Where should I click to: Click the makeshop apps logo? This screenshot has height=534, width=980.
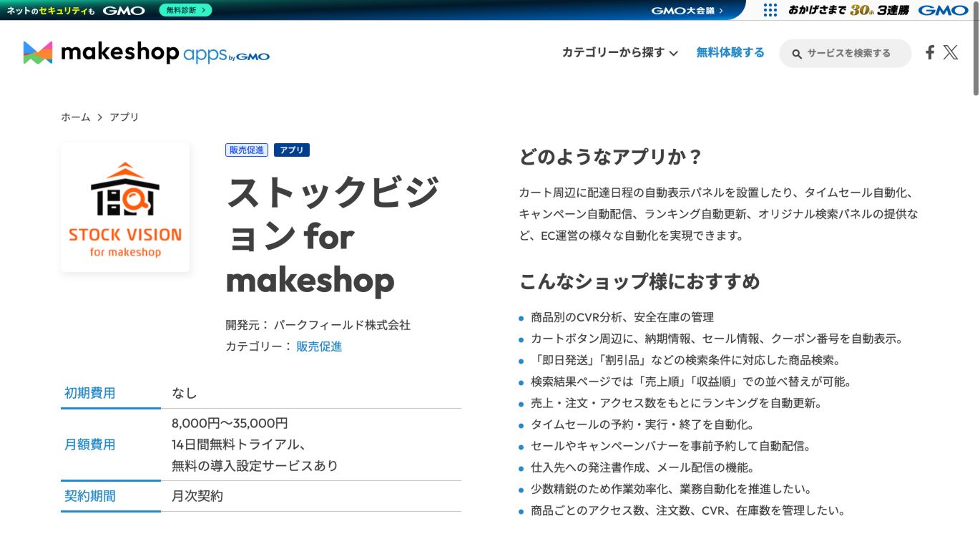click(146, 52)
